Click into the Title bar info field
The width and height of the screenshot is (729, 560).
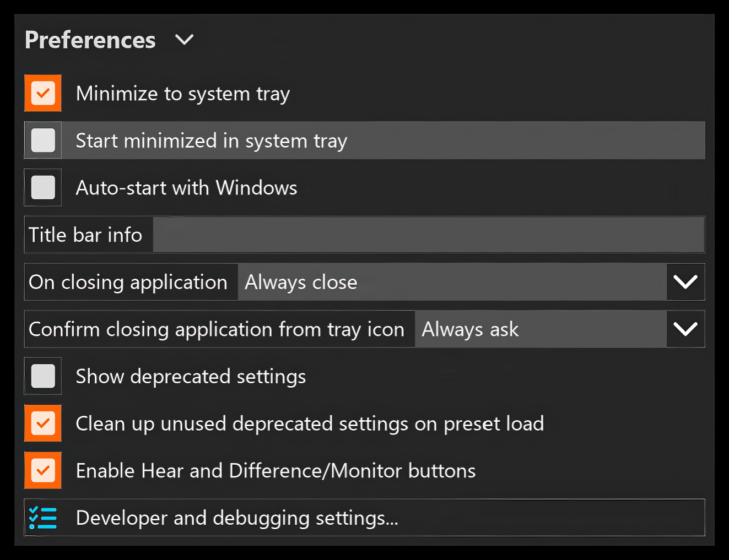click(429, 235)
